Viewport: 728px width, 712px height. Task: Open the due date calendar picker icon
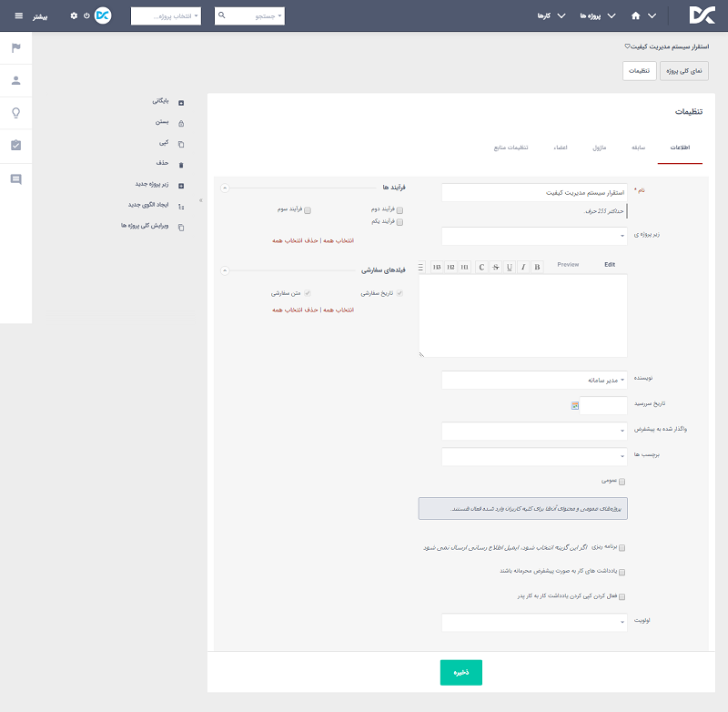pyautogui.click(x=575, y=405)
